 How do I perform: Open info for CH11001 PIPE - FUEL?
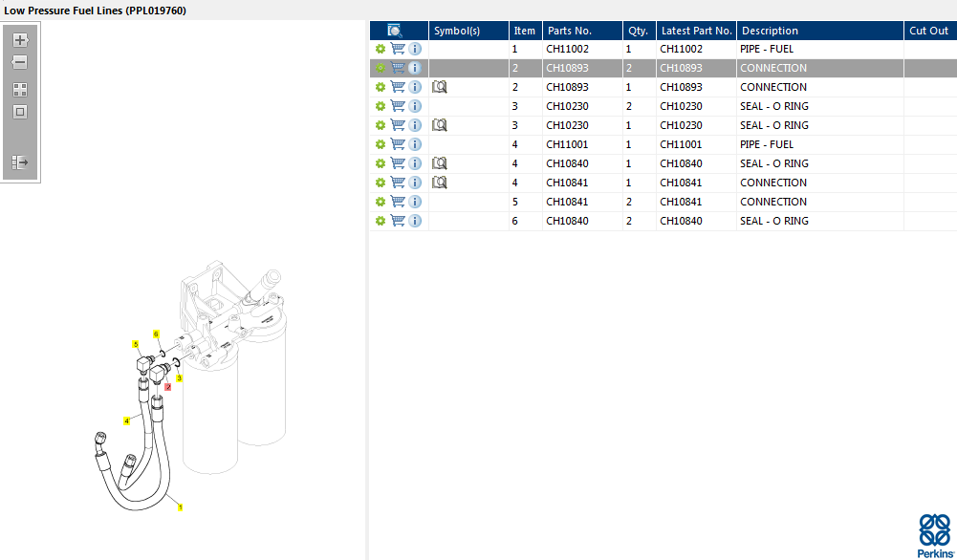(415, 144)
